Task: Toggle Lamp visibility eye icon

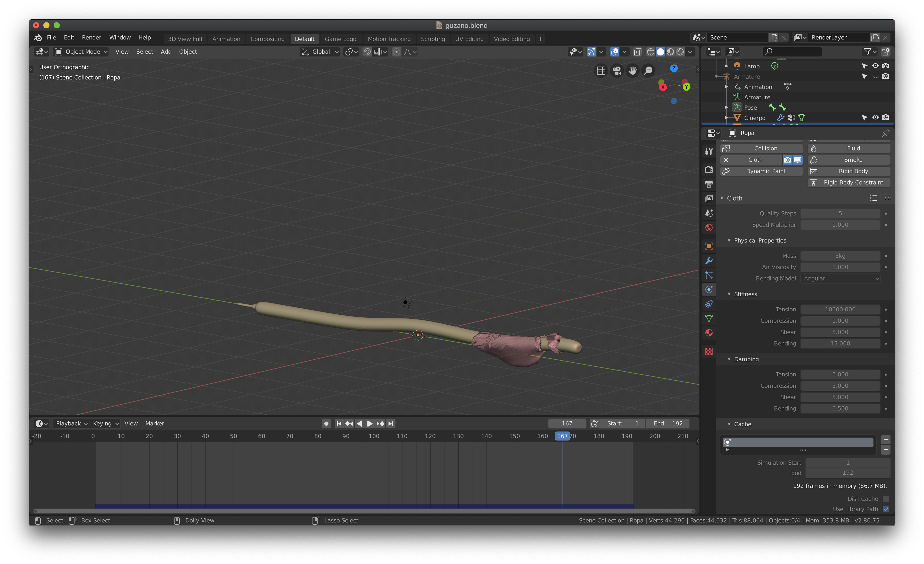Action: [x=875, y=66]
